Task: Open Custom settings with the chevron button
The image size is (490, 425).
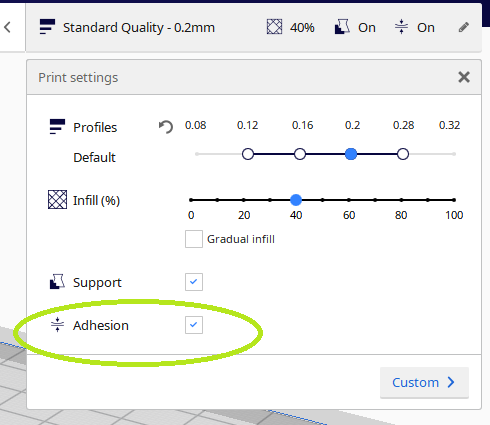Action: [x=424, y=382]
